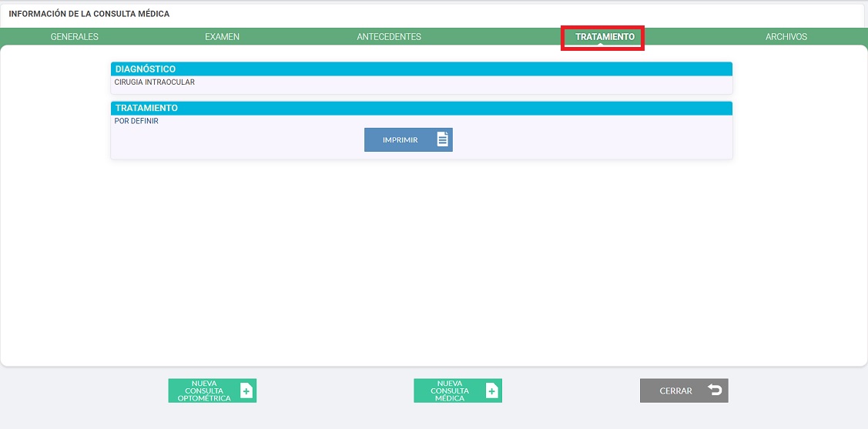Click the Imprimir button
This screenshot has width=868, height=429.
(x=408, y=139)
